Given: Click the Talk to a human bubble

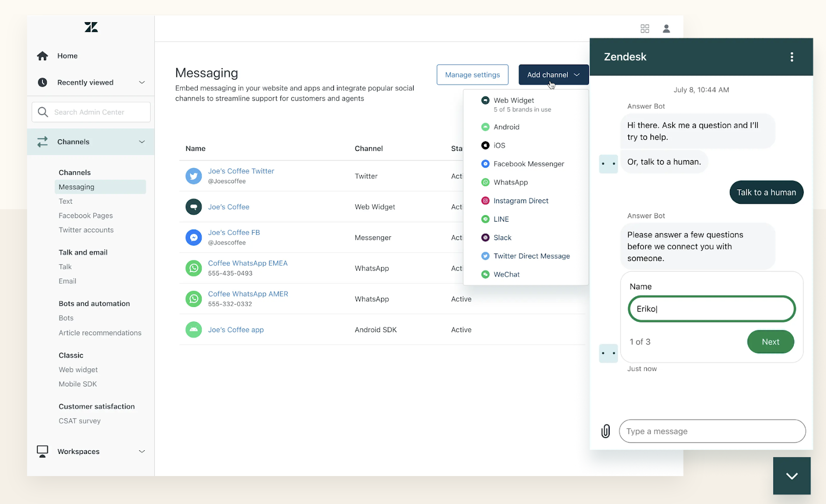Looking at the screenshot, I should pyautogui.click(x=767, y=192).
